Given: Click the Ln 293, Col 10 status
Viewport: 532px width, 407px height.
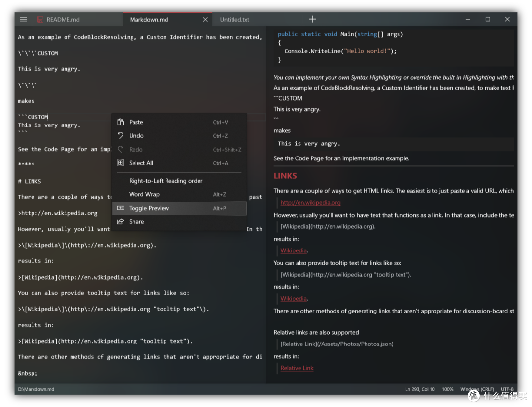Looking at the screenshot, I should pyautogui.click(x=420, y=389).
